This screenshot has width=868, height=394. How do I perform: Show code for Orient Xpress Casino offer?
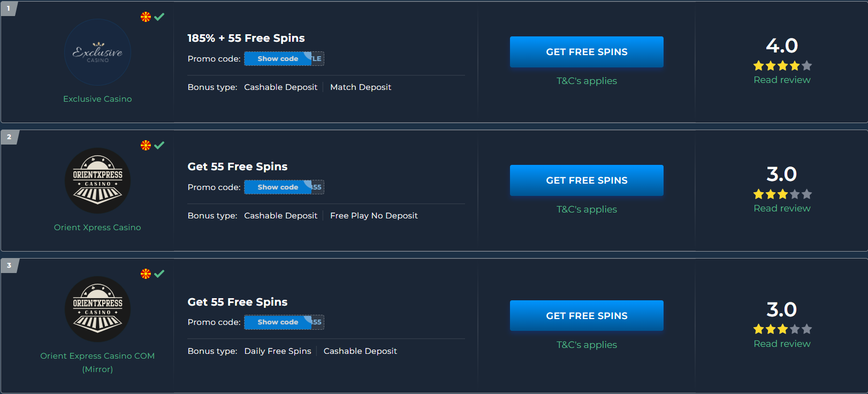tap(284, 187)
